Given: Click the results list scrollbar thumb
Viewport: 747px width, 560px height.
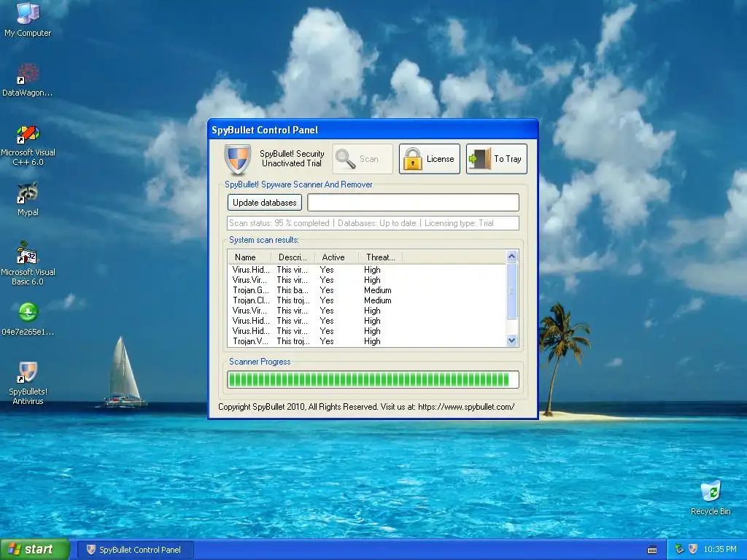Looking at the screenshot, I should click(511, 290).
